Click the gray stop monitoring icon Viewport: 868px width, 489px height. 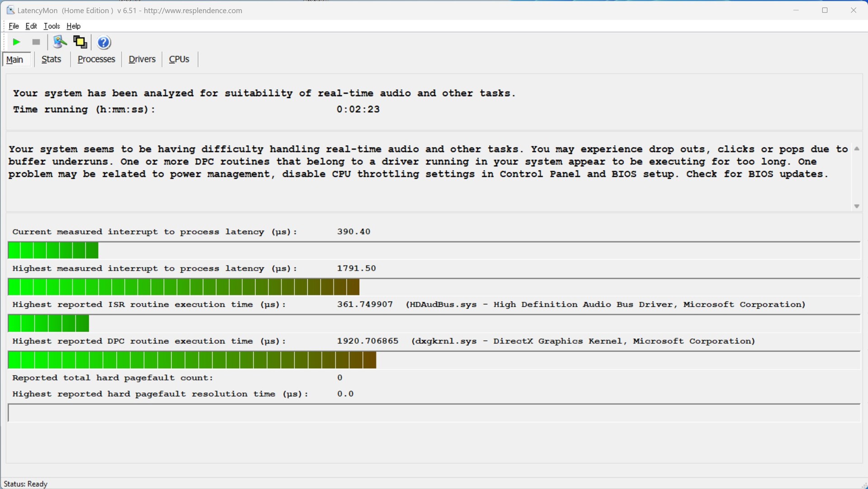(x=36, y=42)
